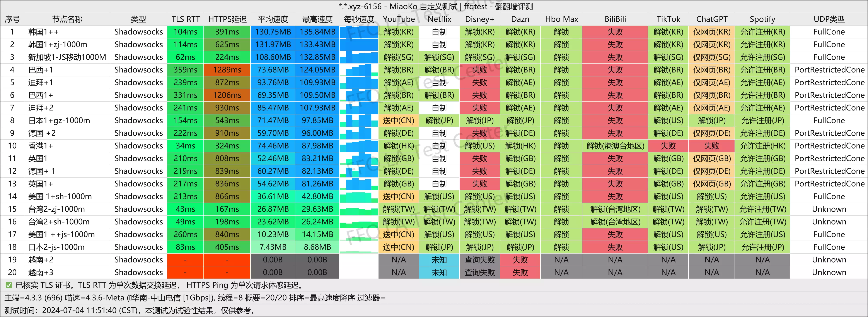Viewport: 868px width, 317px height.
Task: Click the 最高速度 column header
Action: 317,19
